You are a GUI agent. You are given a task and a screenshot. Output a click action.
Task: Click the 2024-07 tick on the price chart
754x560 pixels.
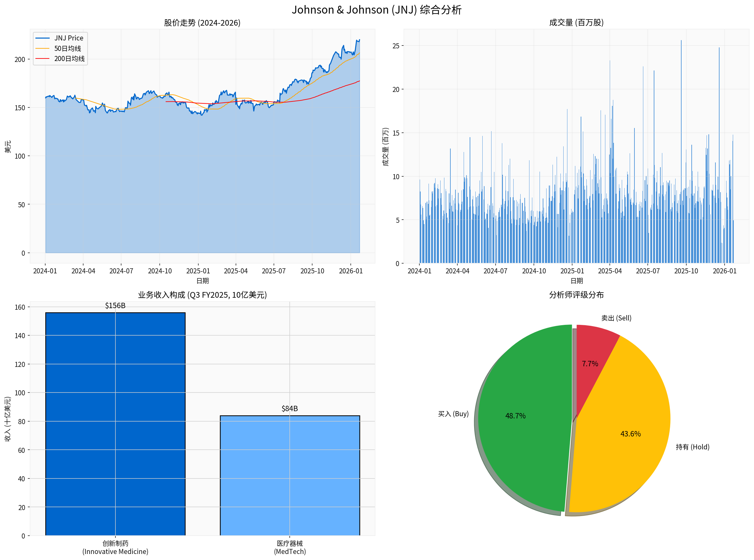click(x=121, y=271)
